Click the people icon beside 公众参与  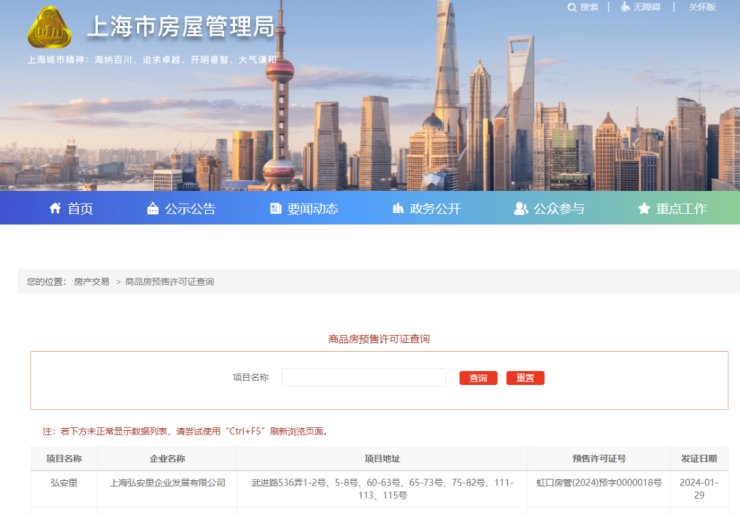521,208
